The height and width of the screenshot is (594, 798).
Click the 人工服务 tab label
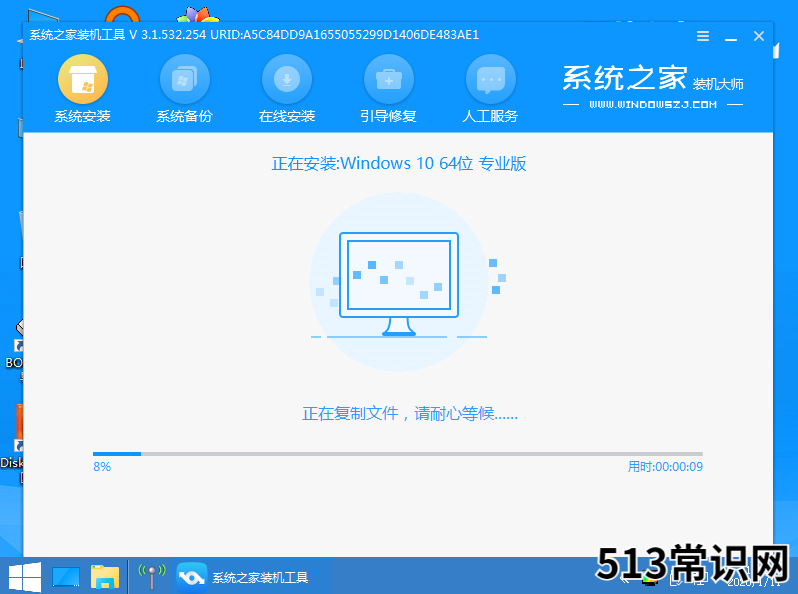491,117
